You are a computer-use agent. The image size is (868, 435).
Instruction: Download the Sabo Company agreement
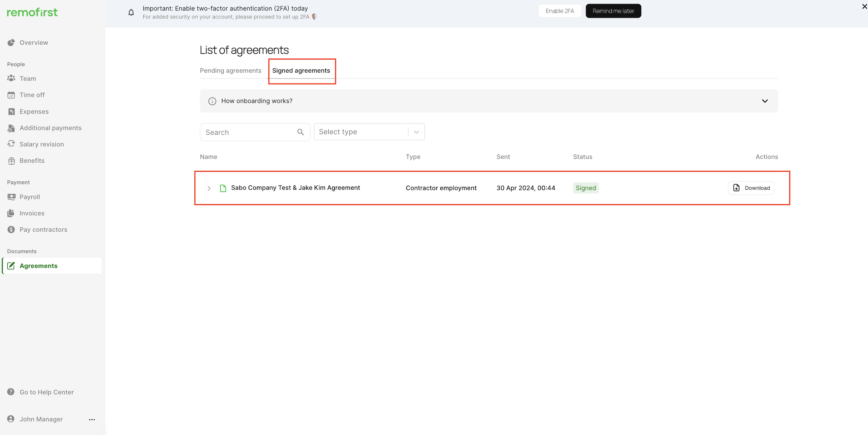coord(751,188)
